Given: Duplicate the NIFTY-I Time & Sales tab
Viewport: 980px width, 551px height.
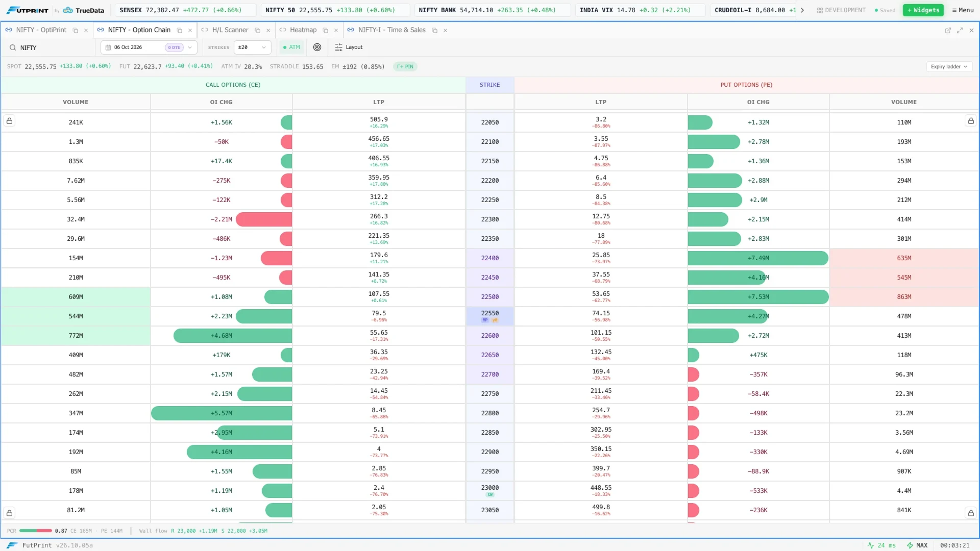Looking at the screenshot, I should click(435, 31).
